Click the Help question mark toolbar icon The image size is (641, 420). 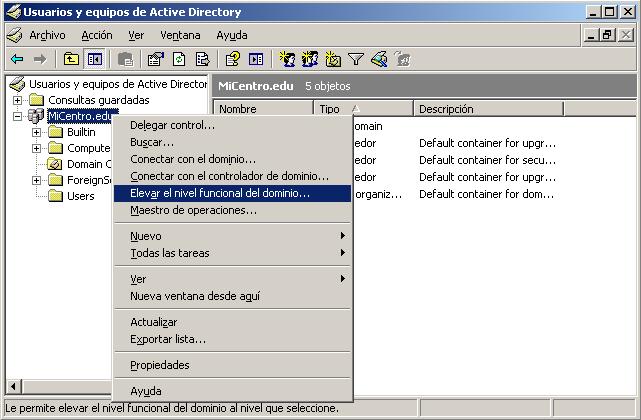[x=232, y=59]
